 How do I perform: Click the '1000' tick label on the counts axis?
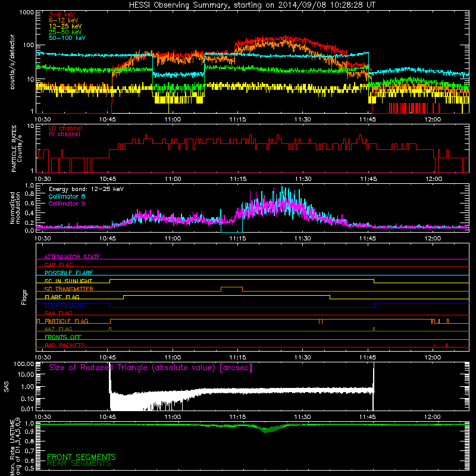pyautogui.click(x=26, y=12)
